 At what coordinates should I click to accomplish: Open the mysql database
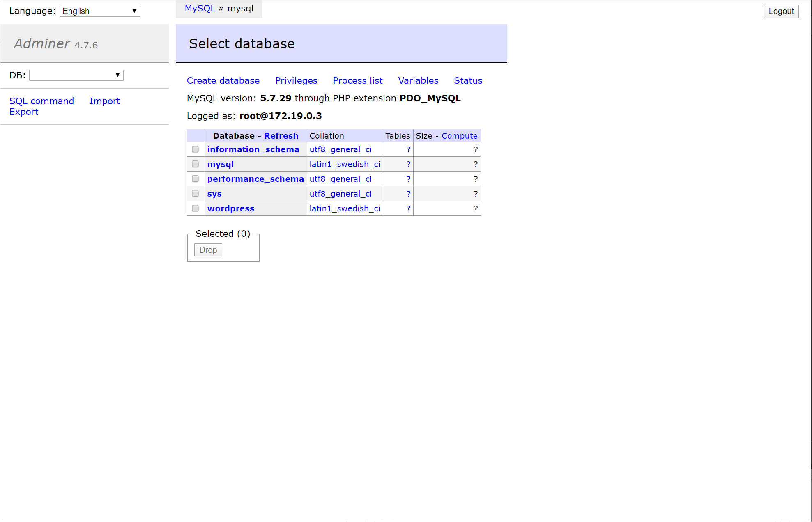click(x=221, y=164)
